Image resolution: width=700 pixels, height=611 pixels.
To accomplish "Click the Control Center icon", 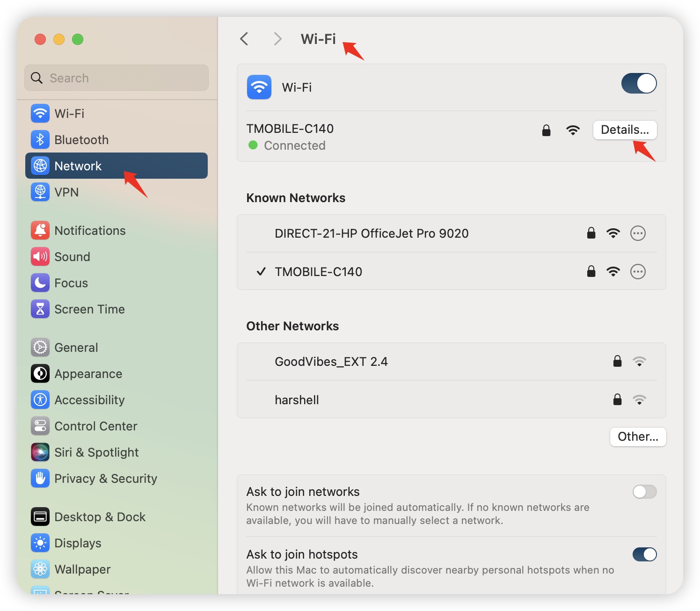I will click(40, 426).
